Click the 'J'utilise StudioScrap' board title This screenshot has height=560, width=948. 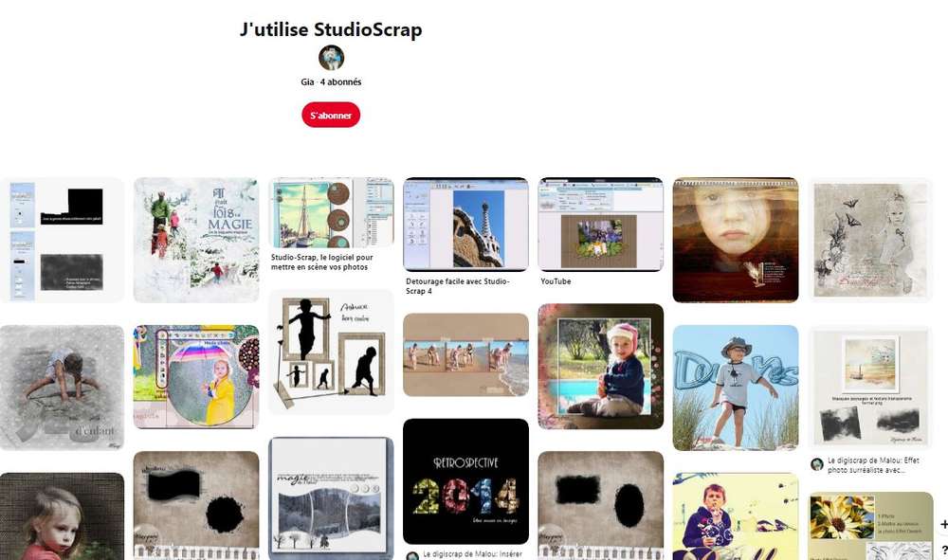(331, 29)
